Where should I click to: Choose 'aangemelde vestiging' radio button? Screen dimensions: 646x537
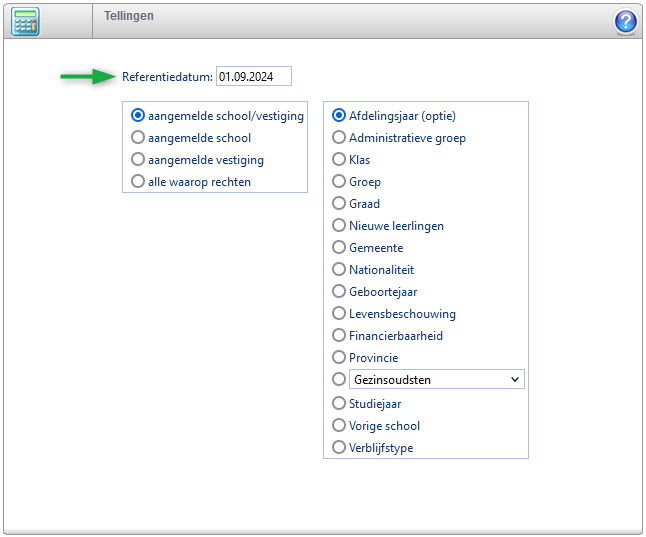pyautogui.click(x=139, y=160)
